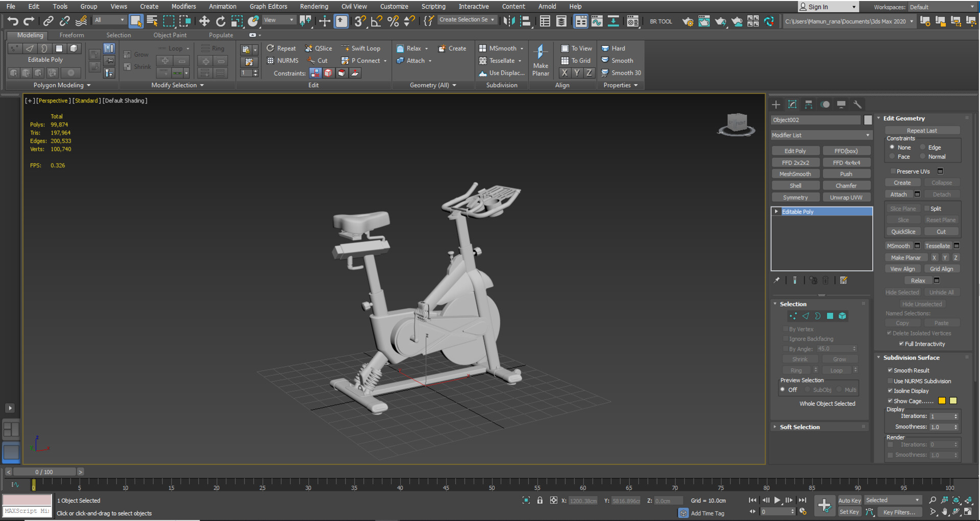The height and width of the screenshot is (521, 980).
Task: Toggle the Ignore Backfacing checkbox
Action: pos(786,339)
